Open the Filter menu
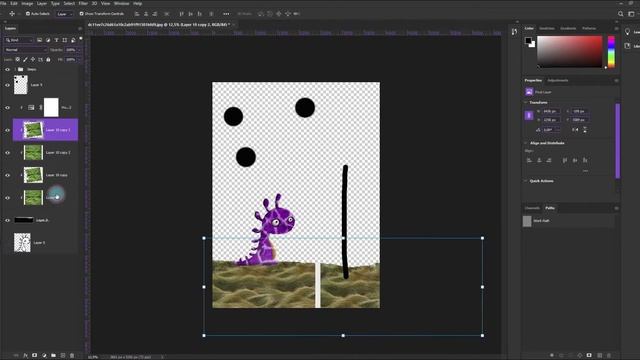The width and height of the screenshot is (640, 360). 83,3
